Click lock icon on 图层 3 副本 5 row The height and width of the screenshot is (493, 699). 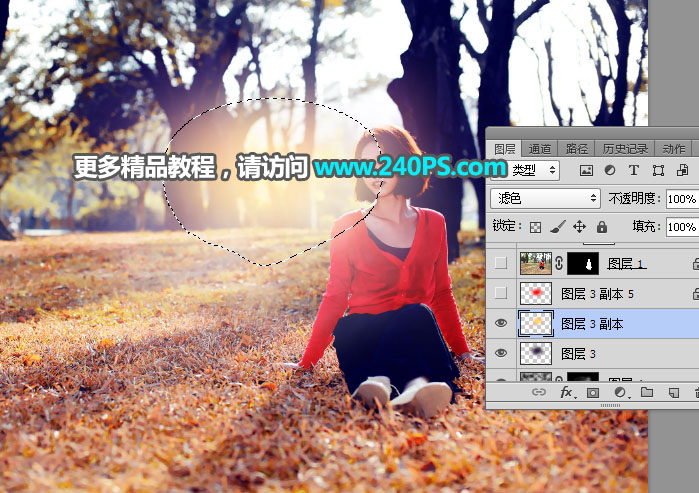[x=695, y=294]
